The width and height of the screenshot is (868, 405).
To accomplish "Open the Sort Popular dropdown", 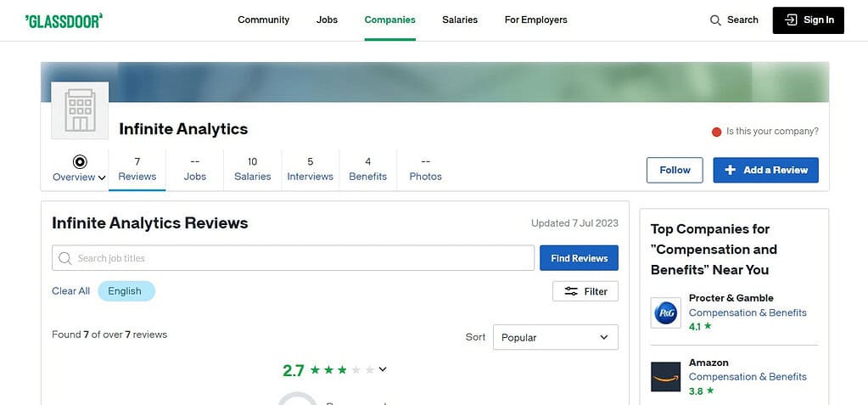I will pos(555,337).
